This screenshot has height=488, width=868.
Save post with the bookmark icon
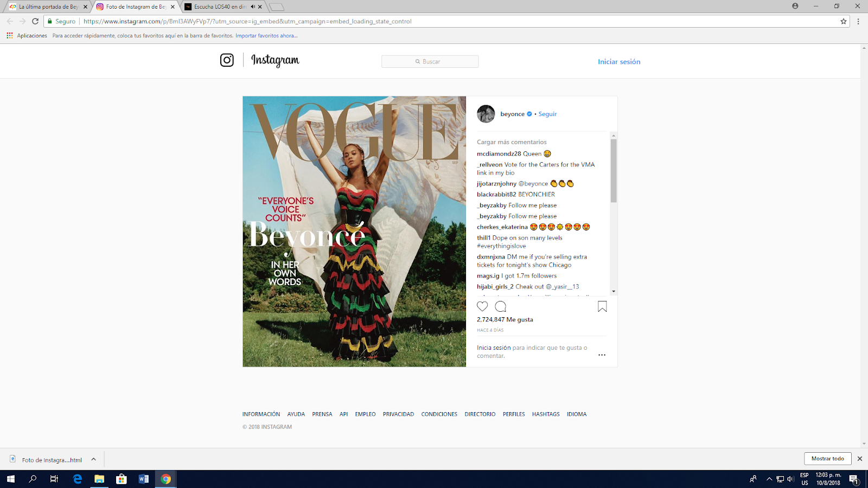pos(602,306)
